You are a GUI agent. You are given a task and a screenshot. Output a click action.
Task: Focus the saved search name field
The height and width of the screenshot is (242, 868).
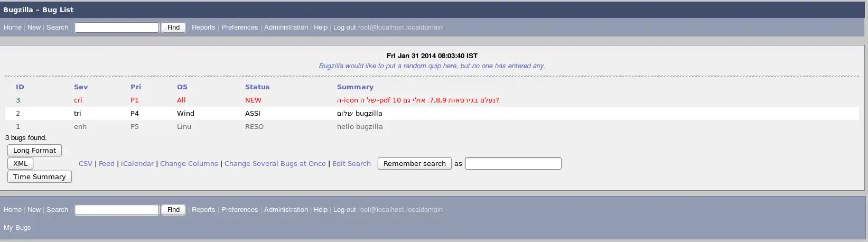tap(513, 164)
